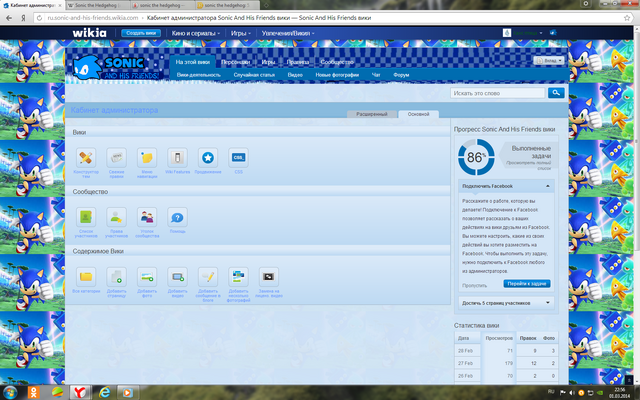The height and width of the screenshot is (400, 640).
Task: Open the licensed video swap icon
Action: tap(269, 277)
